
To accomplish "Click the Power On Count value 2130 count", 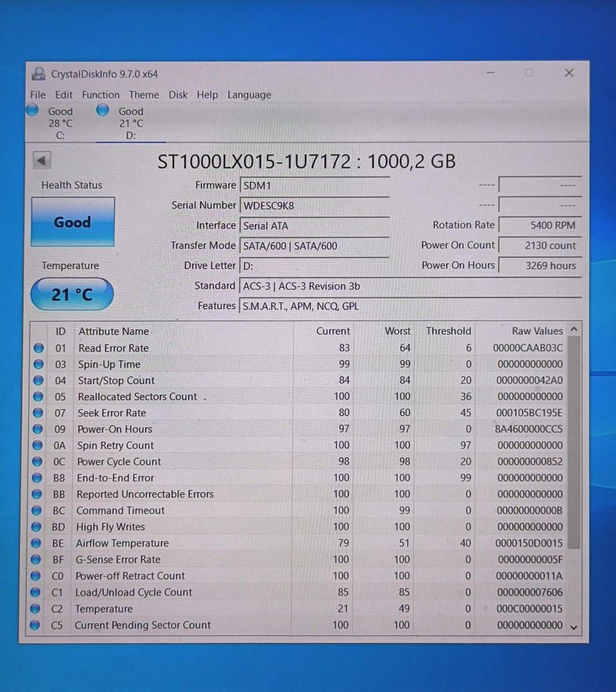I will pos(540,246).
